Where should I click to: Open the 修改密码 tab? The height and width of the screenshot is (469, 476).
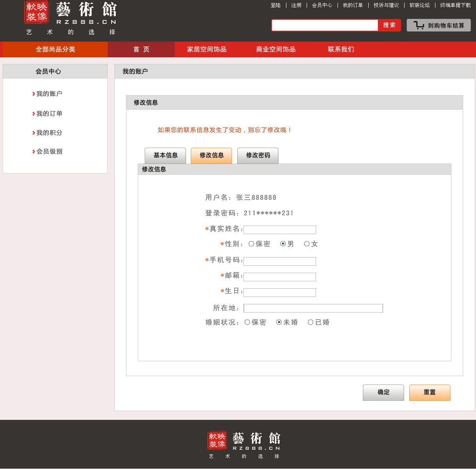coord(258,155)
